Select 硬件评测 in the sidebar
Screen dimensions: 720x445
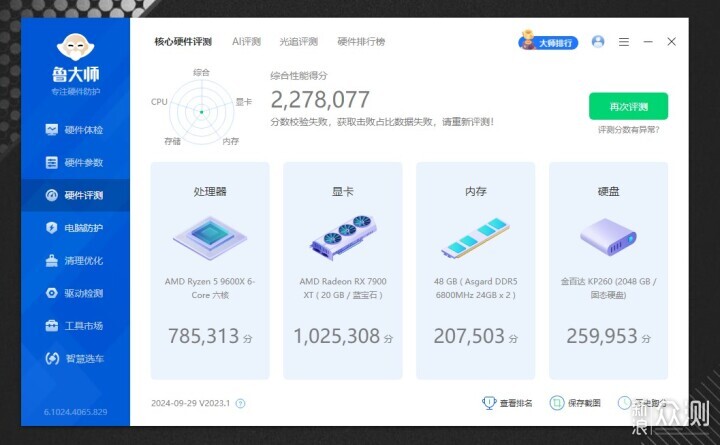coord(75,195)
